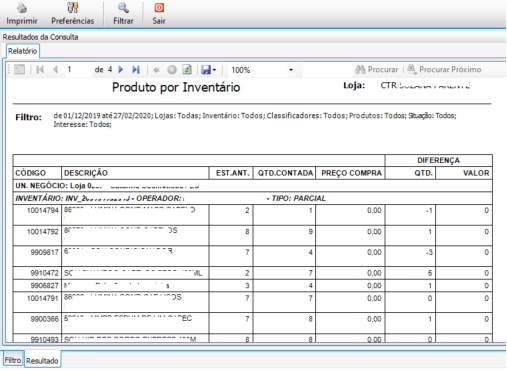Image resolution: width=507 pixels, height=370 pixels.
Task: Refresh the report
Action: click(187, 70)
